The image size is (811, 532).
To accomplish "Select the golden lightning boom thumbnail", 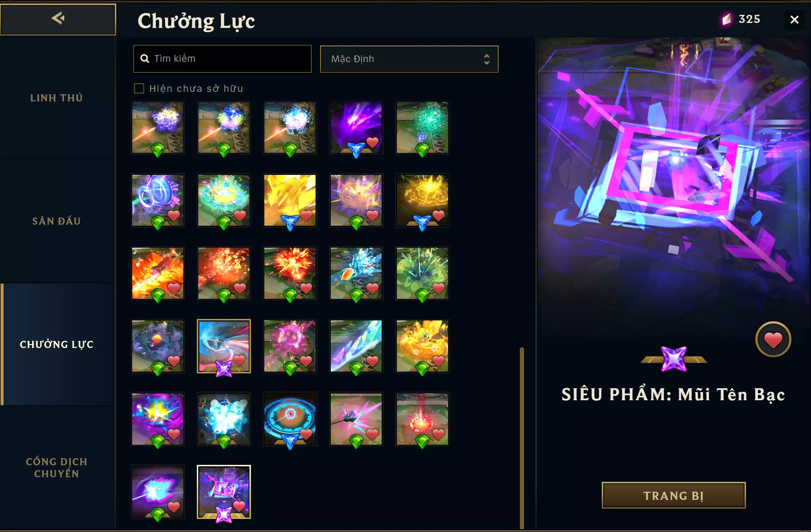I will click(x=290, y=200).
